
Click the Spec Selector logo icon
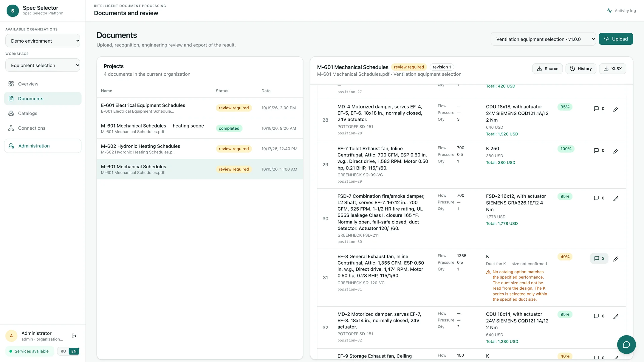(13, 11)
